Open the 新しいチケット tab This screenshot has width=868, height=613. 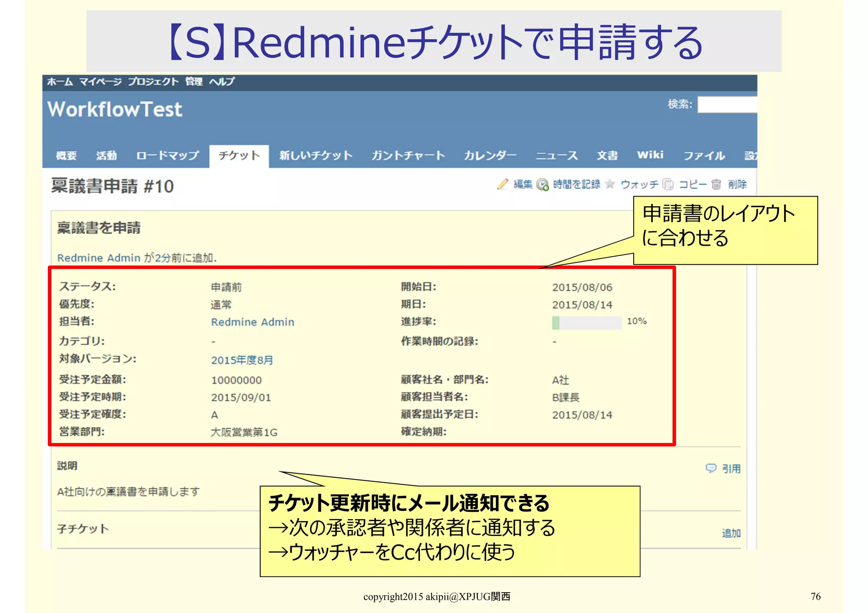click(316, 155)
